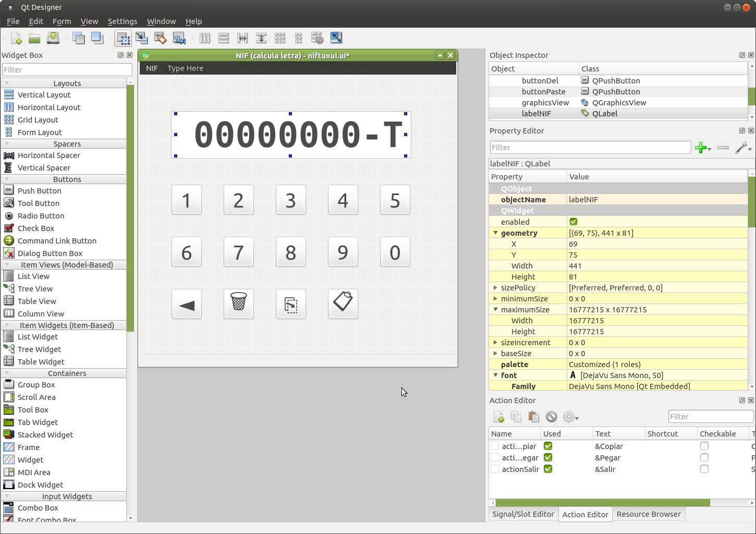Open Property Editor configure wrench menu
This screenshot has height=534, width=756.
743,148
